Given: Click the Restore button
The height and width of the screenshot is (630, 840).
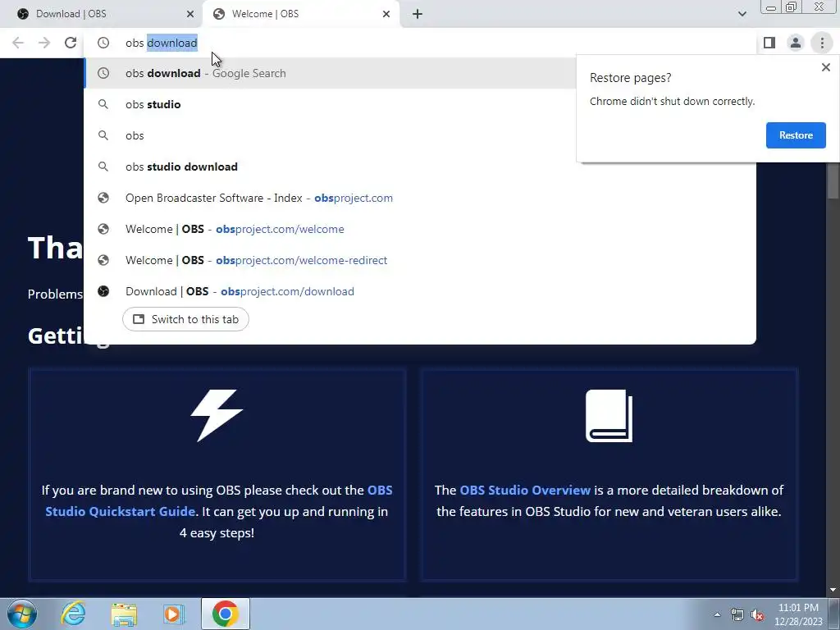Looking at the screenshot, I should (796, 135).
